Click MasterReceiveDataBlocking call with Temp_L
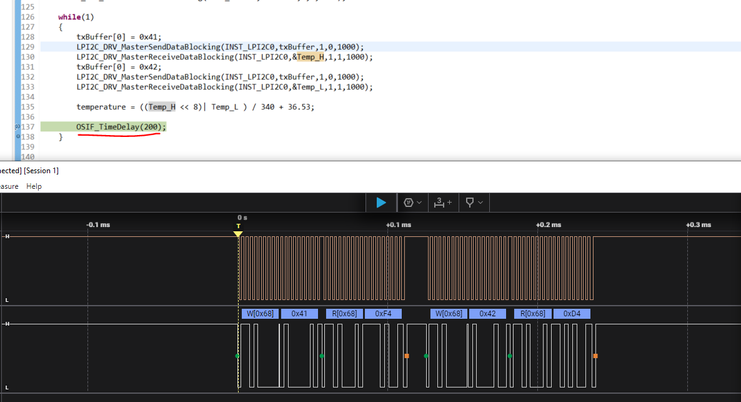Viewport: 741px width, 402px height. [224, 87]
